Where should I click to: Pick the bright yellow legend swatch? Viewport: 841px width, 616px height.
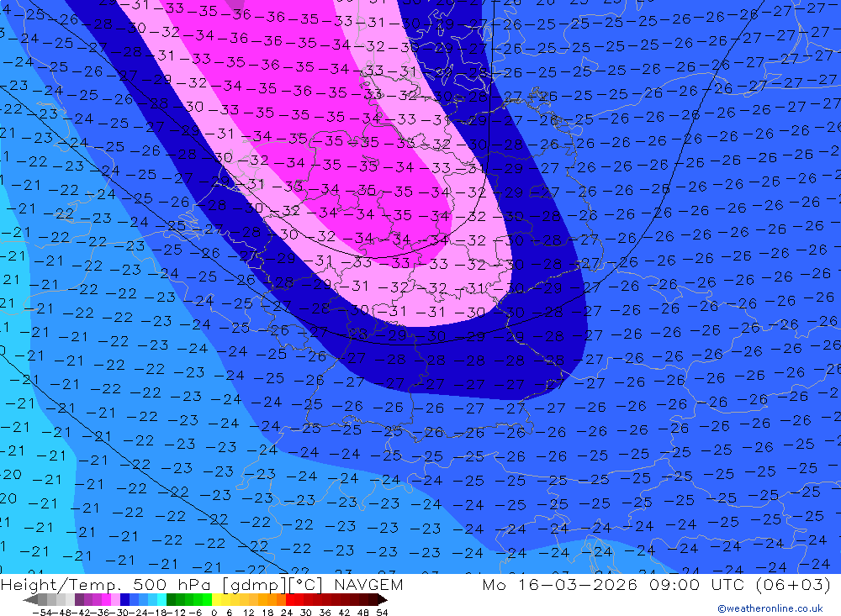click(x=217, y=600)
